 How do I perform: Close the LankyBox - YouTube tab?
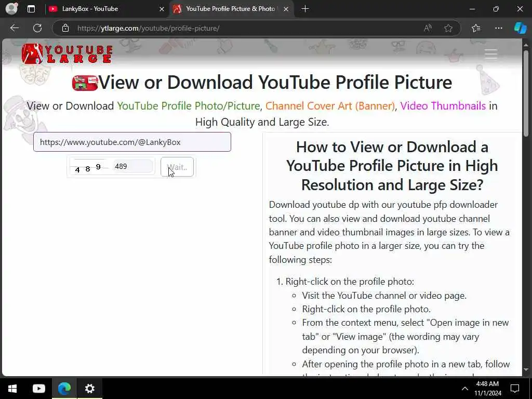coord(162,9)
